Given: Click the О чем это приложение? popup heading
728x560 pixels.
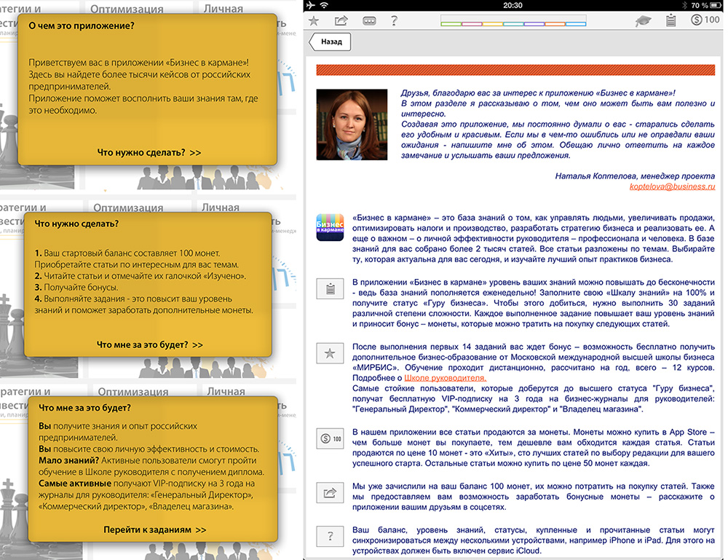Looking at the screenshot, I should pos(82,26).
